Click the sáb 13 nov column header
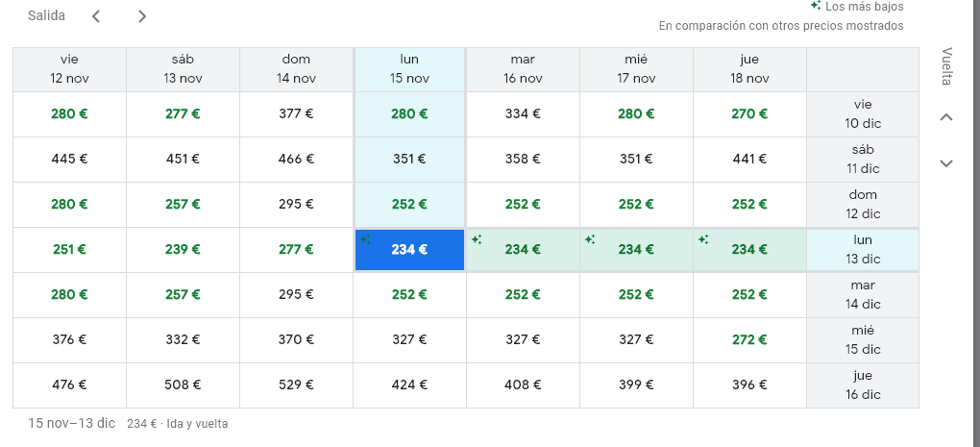Image resolution: width=980 pixels, height=447 pixels. (184, 69)
